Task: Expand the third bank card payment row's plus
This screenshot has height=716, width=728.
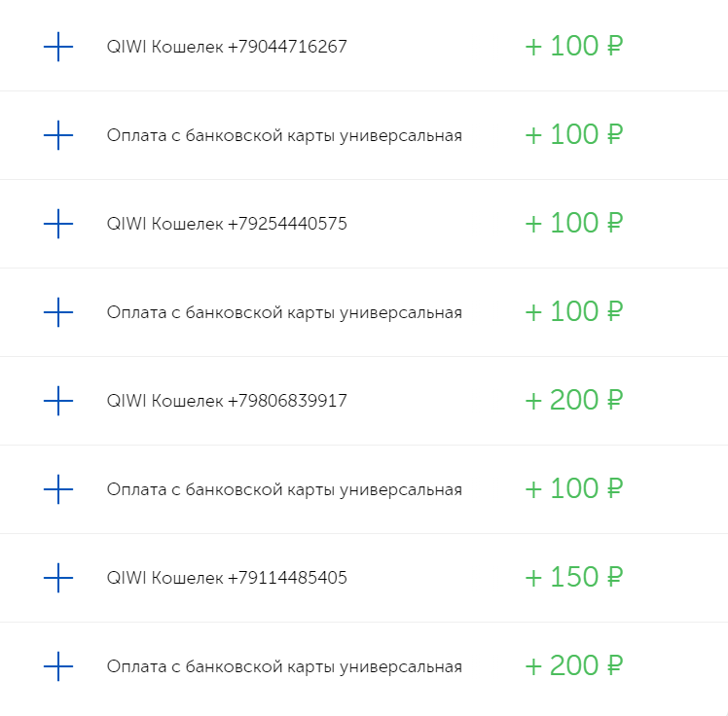Action: pos(58,489)
